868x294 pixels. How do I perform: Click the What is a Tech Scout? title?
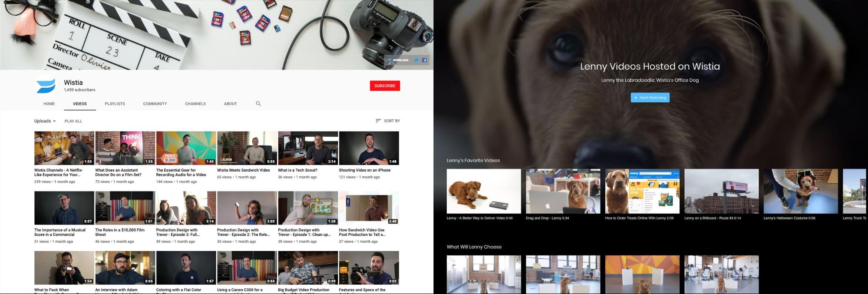click(x=298, y=170)
